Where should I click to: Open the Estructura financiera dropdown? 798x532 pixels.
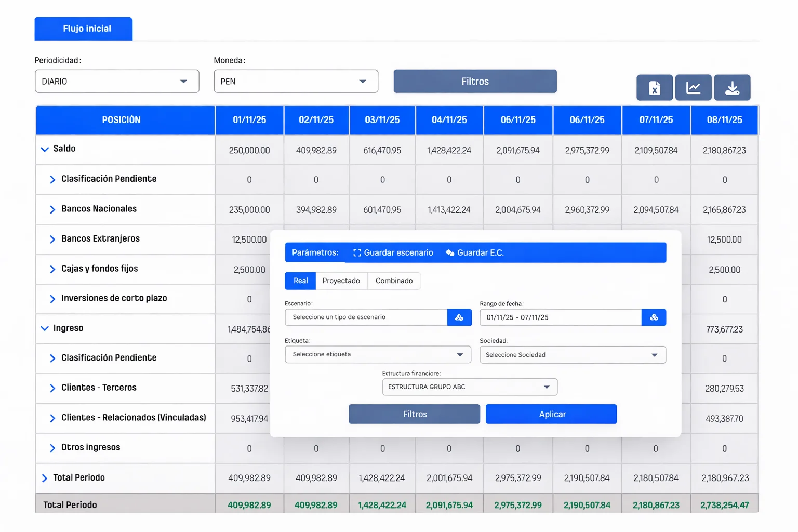pyautogui.click(x=470, y=387)
